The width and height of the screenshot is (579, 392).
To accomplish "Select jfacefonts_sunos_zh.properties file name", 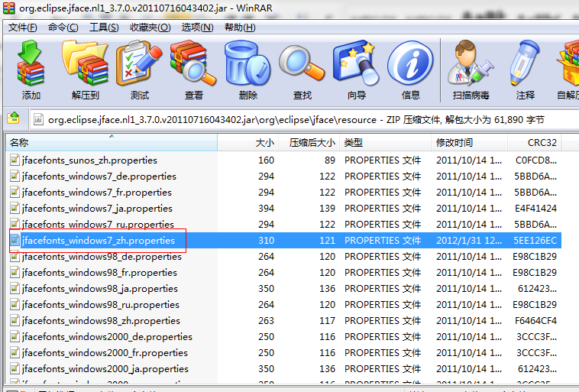I will click(x=89, y=160).
